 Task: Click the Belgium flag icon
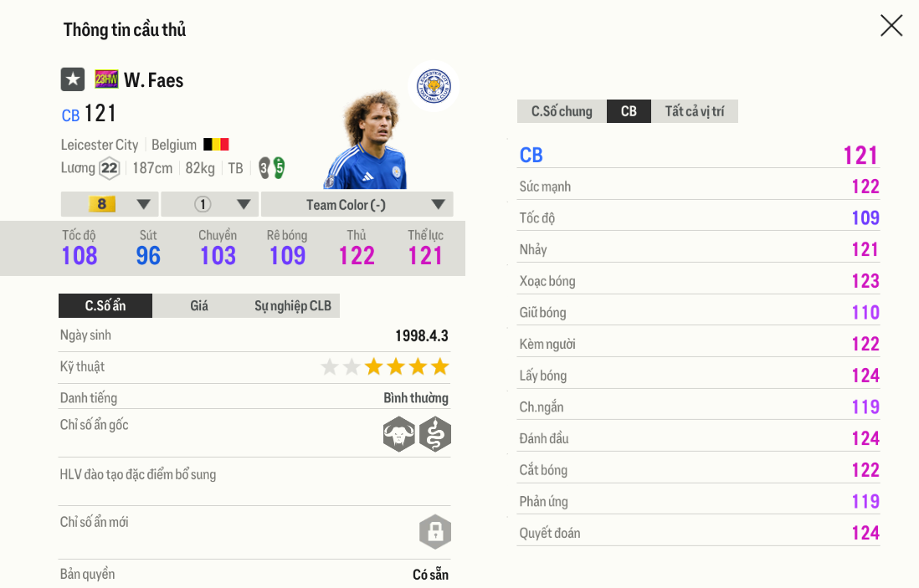tap(216, 145)
